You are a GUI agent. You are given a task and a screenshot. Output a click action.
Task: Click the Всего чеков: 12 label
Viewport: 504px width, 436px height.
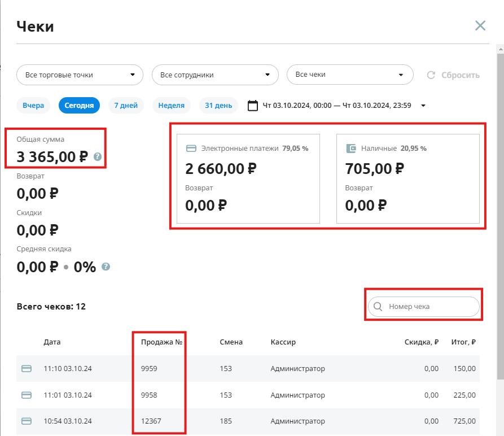pos(51,307)
